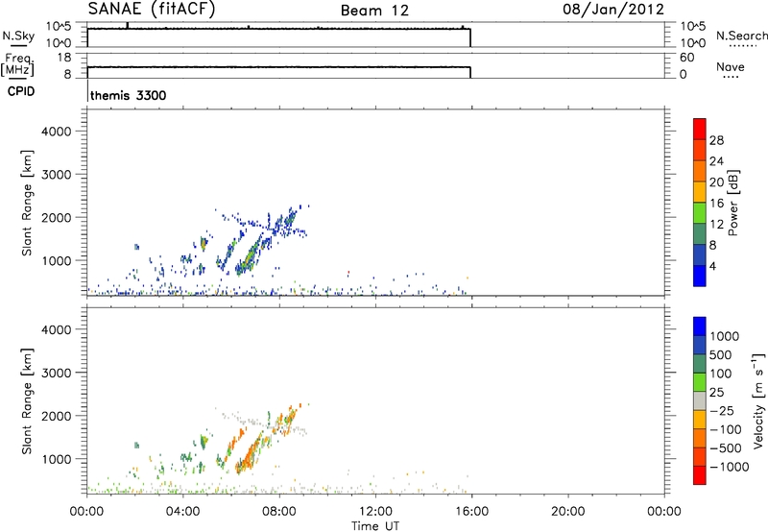The height and width of the screenshot is (532, 768).
Task: Click the 'Velocity [m s-1]' color bar label
Action: click(758, 400)
